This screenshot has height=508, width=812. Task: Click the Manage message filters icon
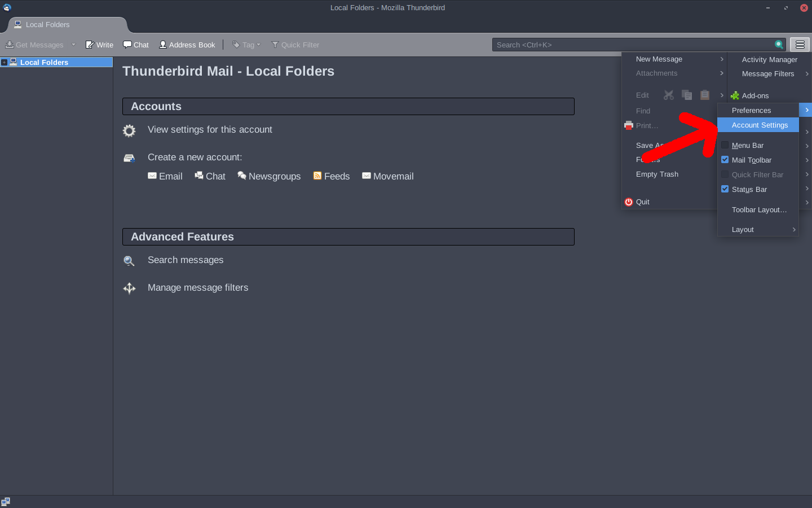[x=130, y=288]
